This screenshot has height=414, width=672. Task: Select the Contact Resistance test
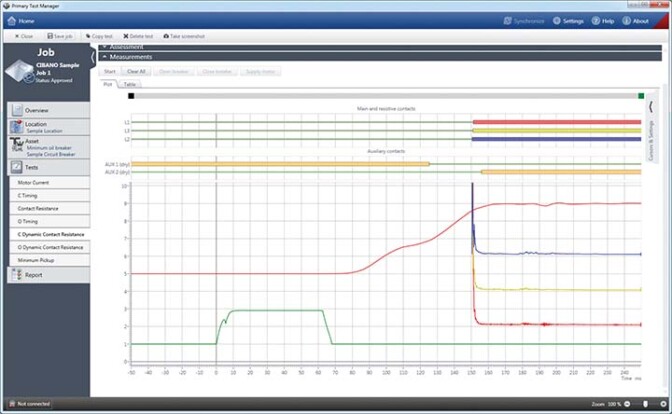coord(50,208)
